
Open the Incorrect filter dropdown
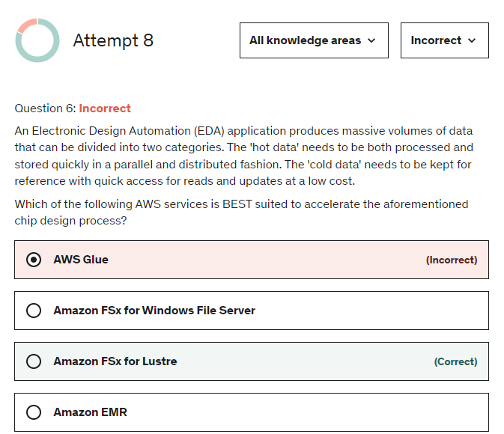(444, 40)
